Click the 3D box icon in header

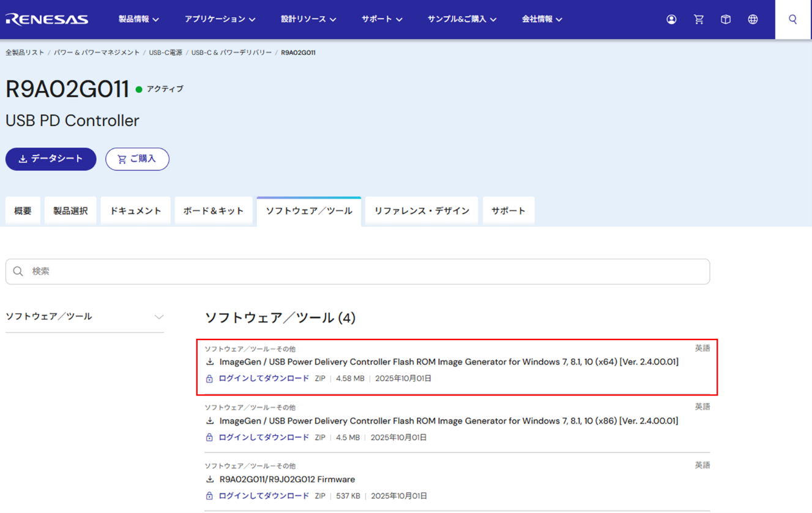(x=725, y=20)
